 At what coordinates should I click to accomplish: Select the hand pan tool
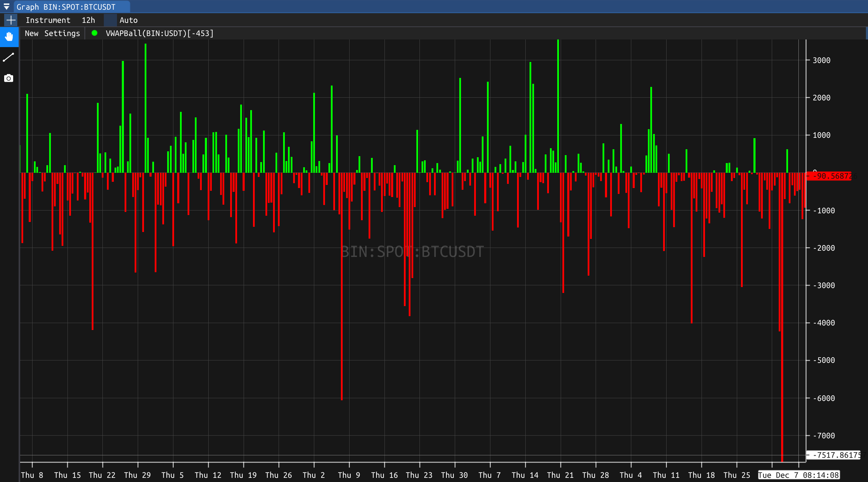[x=9, y=37]
